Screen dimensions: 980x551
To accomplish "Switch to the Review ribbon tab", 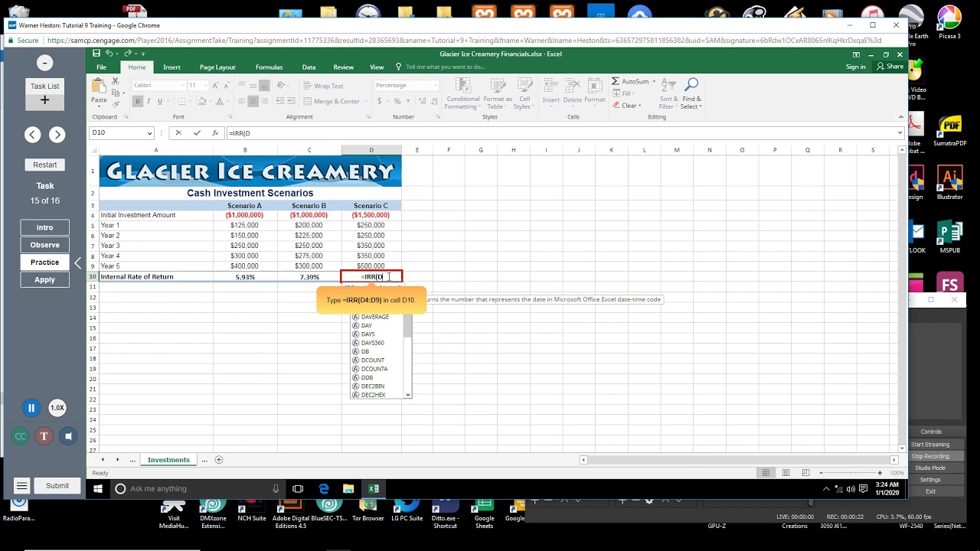I will point(343,67).
